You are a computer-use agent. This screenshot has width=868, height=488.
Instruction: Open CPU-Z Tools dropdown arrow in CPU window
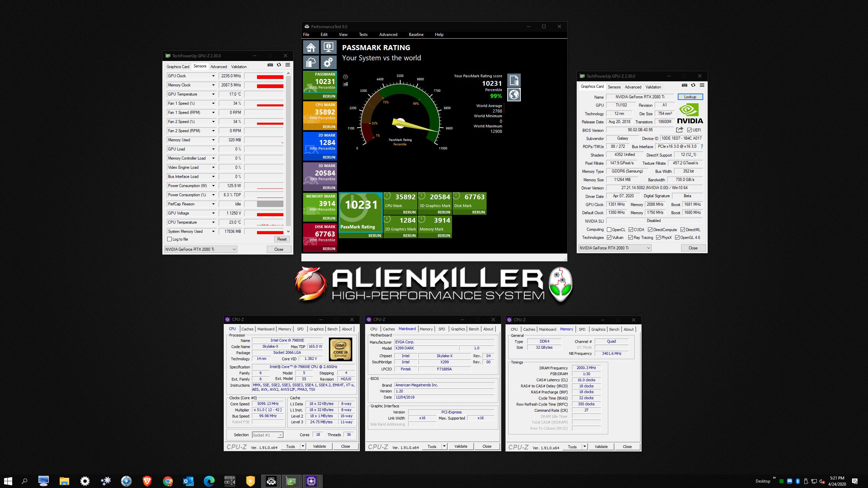pyautogui.click(x=303, y=446)
